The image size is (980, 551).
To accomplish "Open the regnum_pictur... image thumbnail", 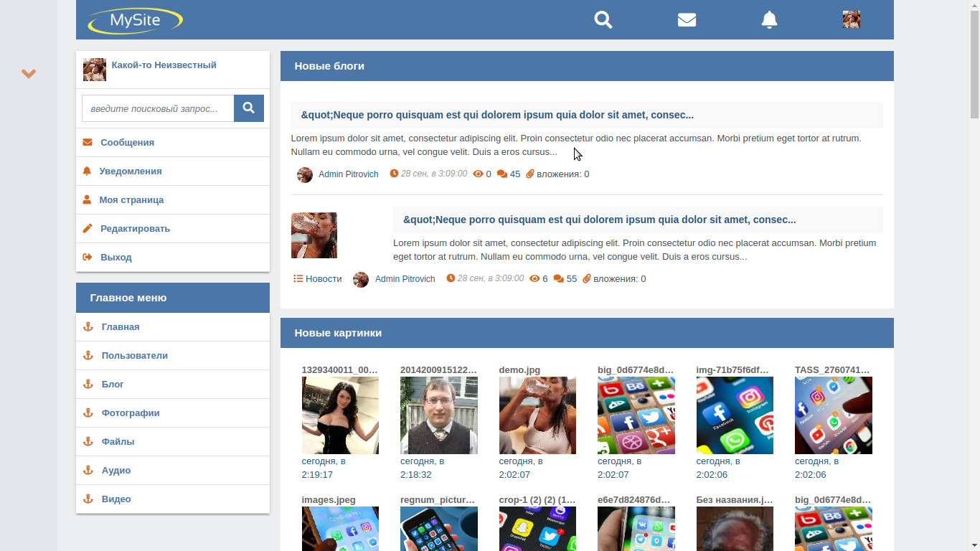I will [439, 529].
